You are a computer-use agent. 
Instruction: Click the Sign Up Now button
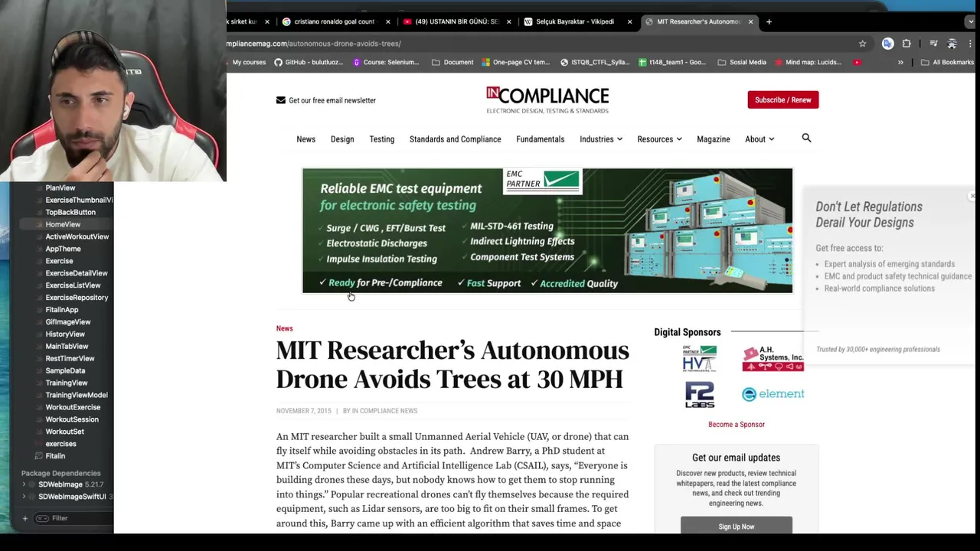(737, 526)
